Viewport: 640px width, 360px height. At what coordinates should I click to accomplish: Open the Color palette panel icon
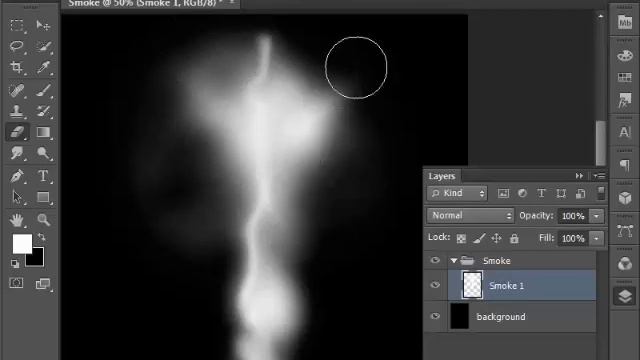point(624,56)
